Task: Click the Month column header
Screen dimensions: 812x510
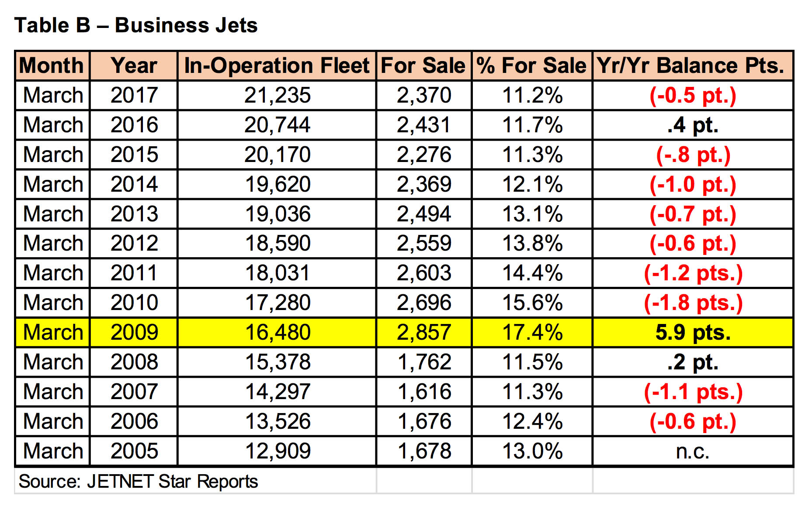Action: coord(52,65)
